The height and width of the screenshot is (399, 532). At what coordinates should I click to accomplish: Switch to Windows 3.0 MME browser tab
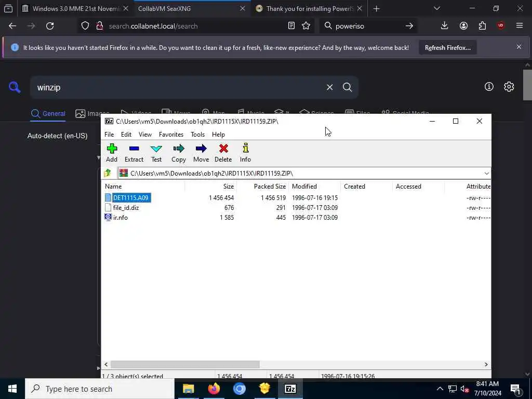75,8
